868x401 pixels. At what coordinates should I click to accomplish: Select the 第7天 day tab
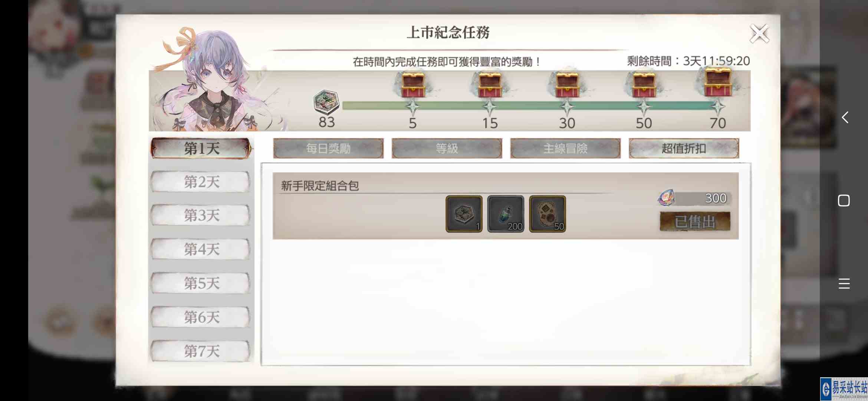201,351
